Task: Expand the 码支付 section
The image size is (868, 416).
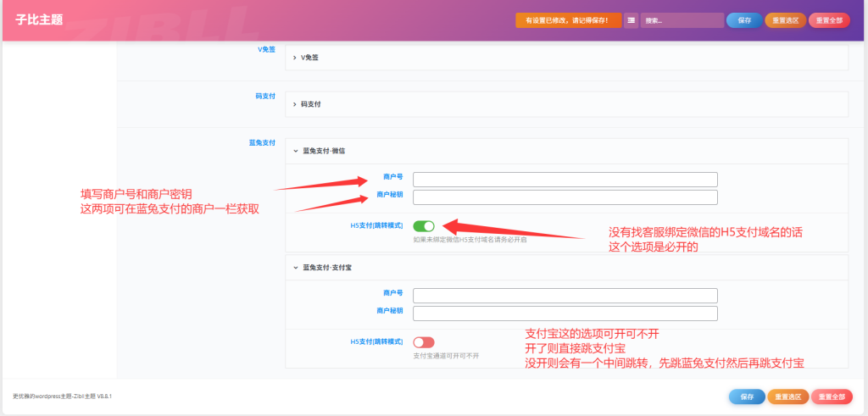Action: (x=566, y=104)
